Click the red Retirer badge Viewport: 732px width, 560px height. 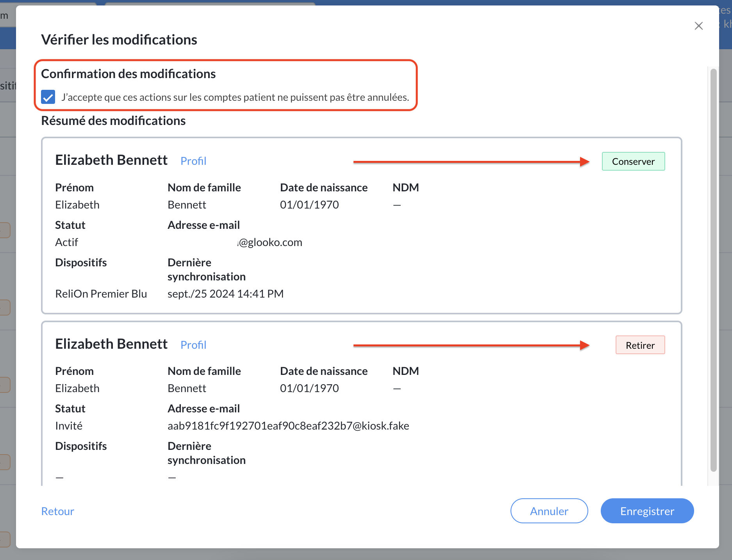(x=640, y=345)
